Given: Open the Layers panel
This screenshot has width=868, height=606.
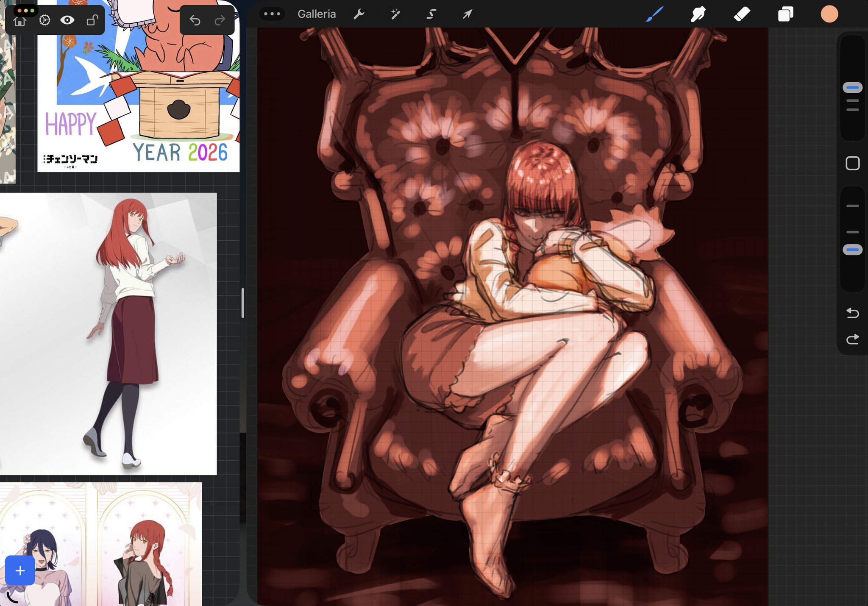Looking at the screenshot, I should coord(785,14).
